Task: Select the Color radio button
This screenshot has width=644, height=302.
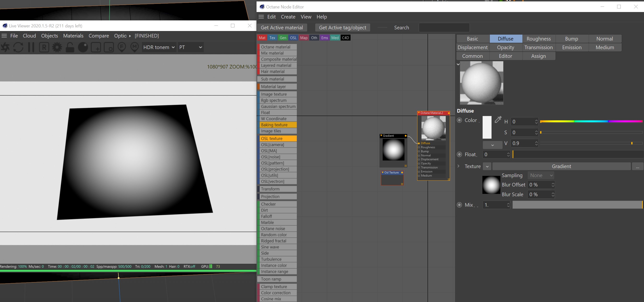Action: pos(459,120)
